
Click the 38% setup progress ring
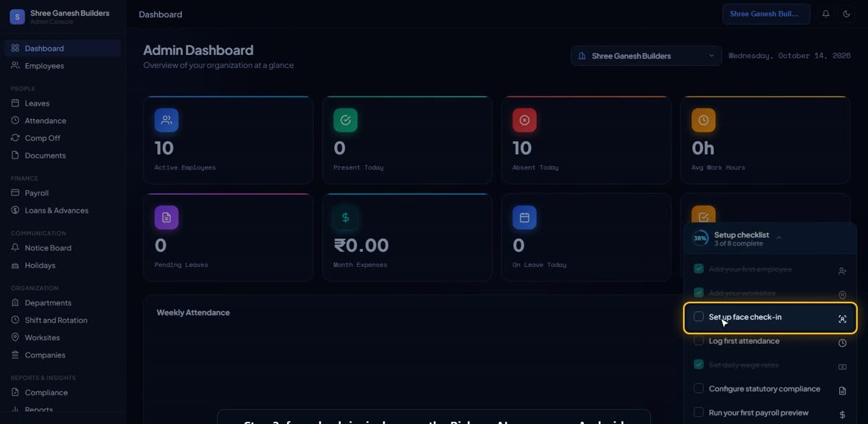[700, 238]
